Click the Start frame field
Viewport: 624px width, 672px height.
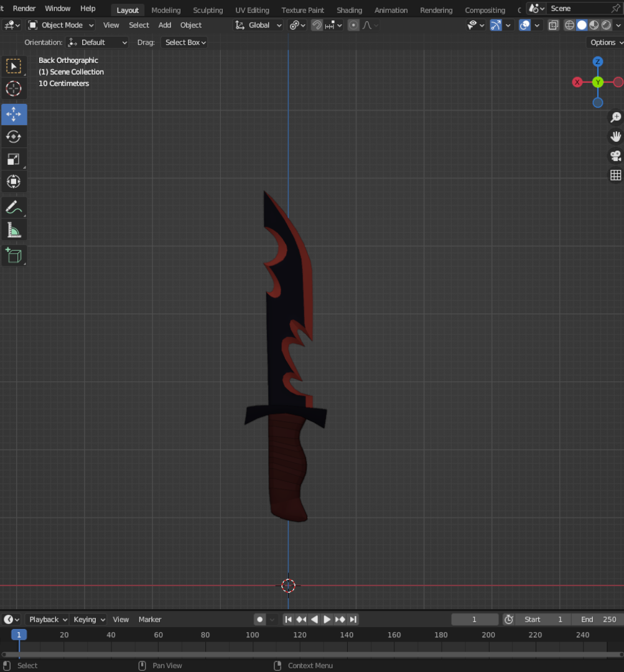[543, 619]
